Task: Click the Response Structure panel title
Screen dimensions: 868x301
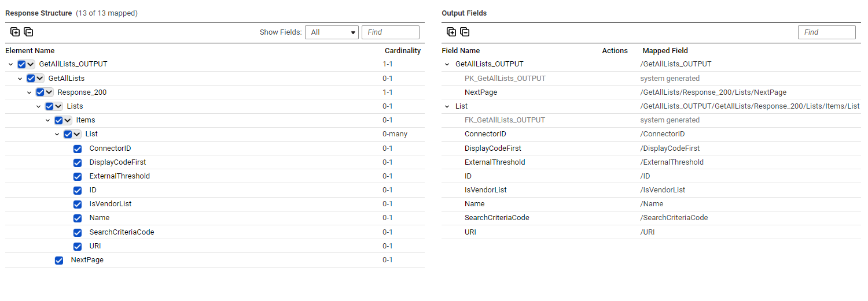Action: coord(39,13)
